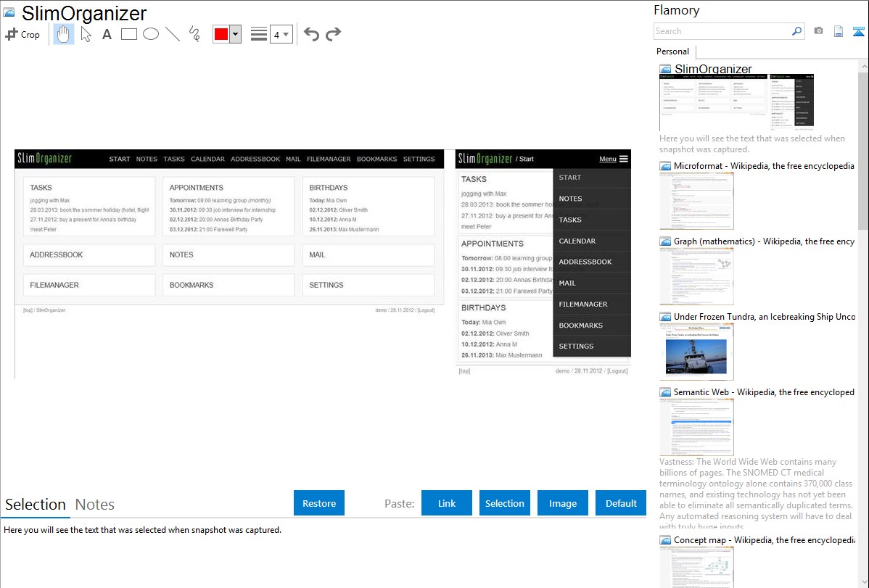This screenshot has height=588, width=869.
Task: Click the red color swatch
Action: click(x=221, y=34)
